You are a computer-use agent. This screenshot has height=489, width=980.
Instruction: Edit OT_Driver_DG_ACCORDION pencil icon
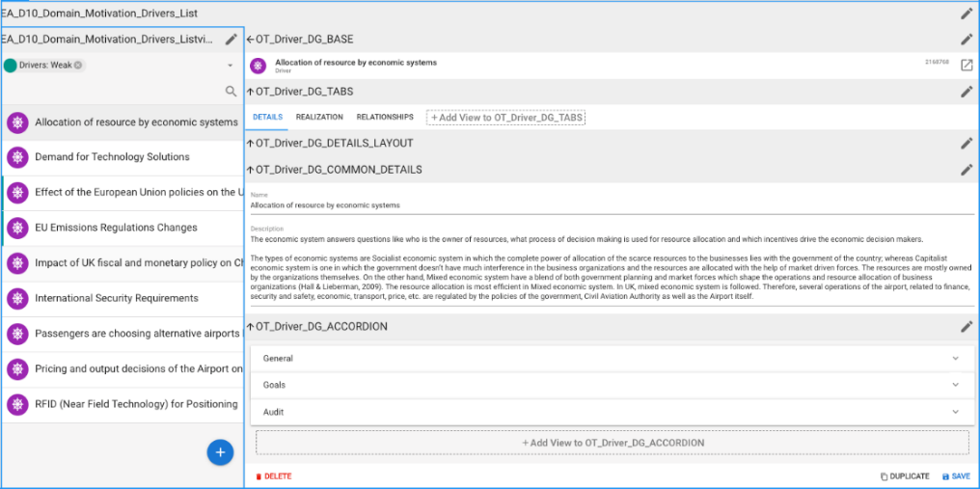(966, 326)
